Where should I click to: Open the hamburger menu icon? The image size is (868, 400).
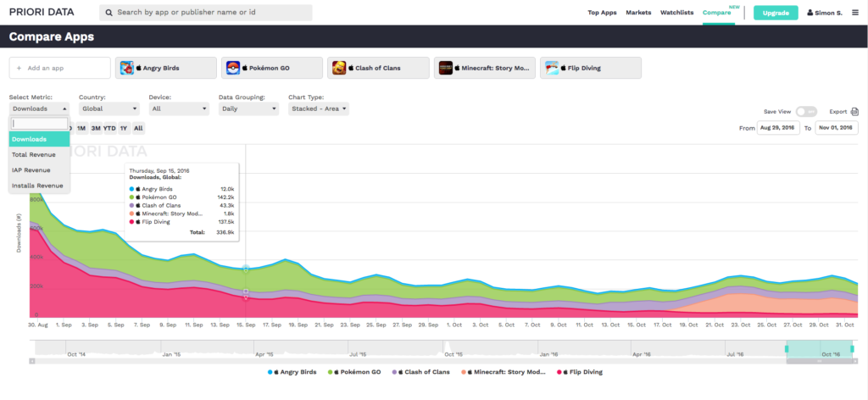[x=855, y=12]
